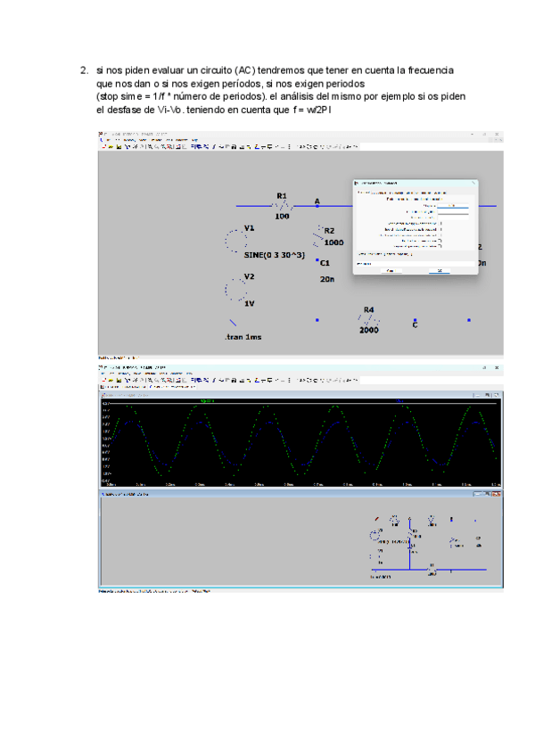Open the Transient tab in simulation dialog
This screenshot has width=535, height=756.
click(363, 192)
